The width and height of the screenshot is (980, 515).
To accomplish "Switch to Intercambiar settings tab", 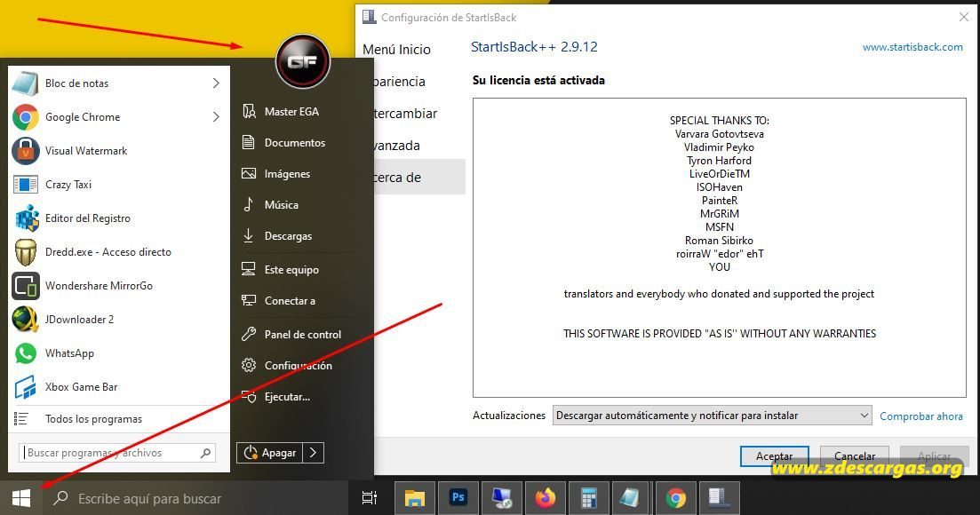I will (406, 113).
